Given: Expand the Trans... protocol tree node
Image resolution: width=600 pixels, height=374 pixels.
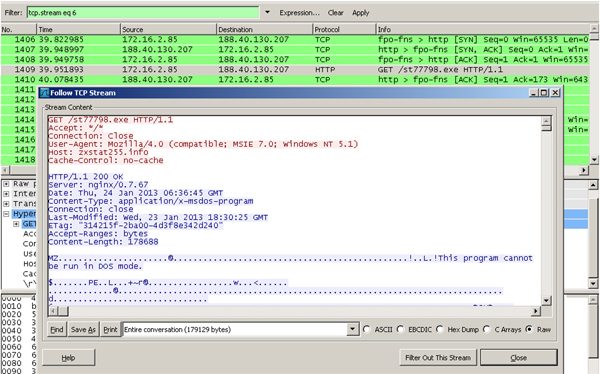Looking at the screenshot, I should (7, 204).
